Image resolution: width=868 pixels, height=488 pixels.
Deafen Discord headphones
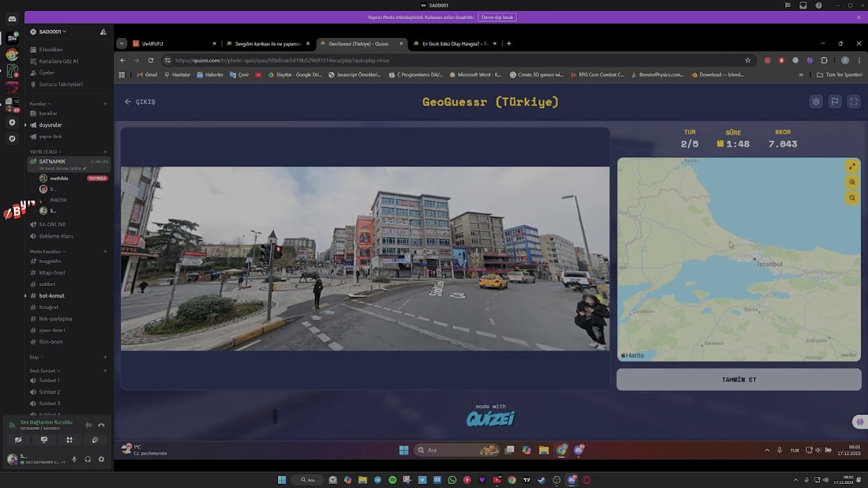click(x=87, y=459)
